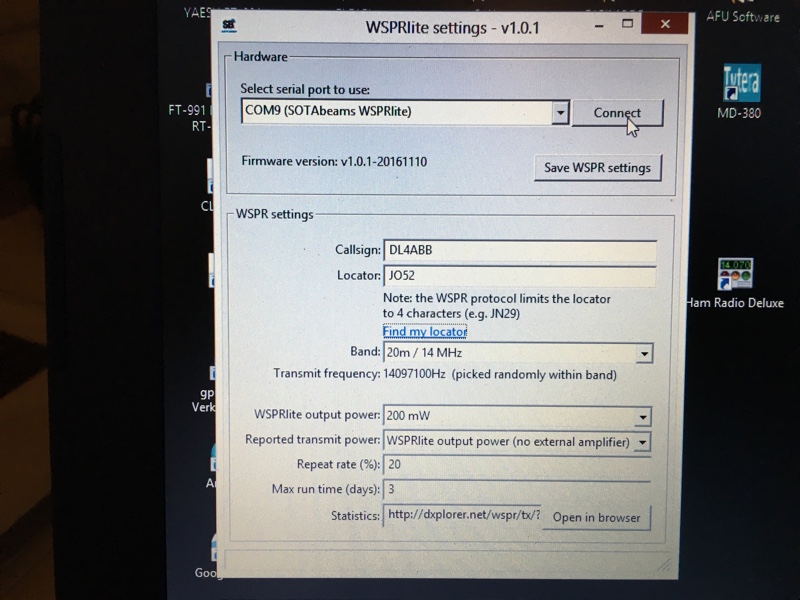Open the WSPRlite output power dropdown
This screenshot has width=800, height=600.
643,416
